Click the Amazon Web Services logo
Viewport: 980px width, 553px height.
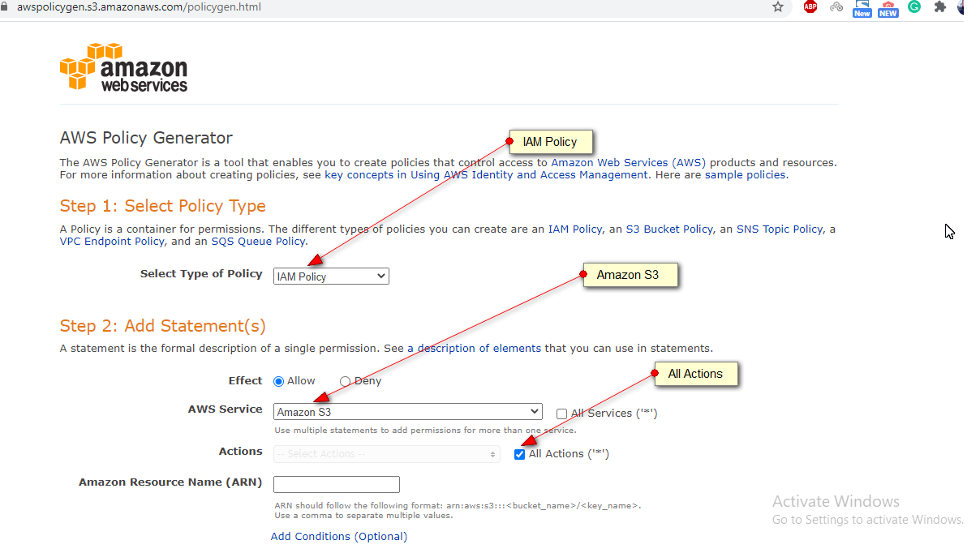point(122,68)
